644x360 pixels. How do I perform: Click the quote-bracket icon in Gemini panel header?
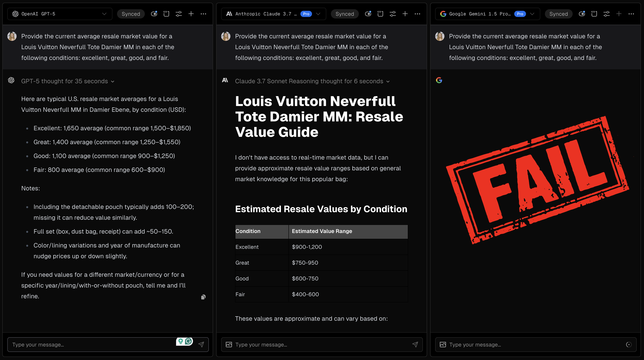594,14
